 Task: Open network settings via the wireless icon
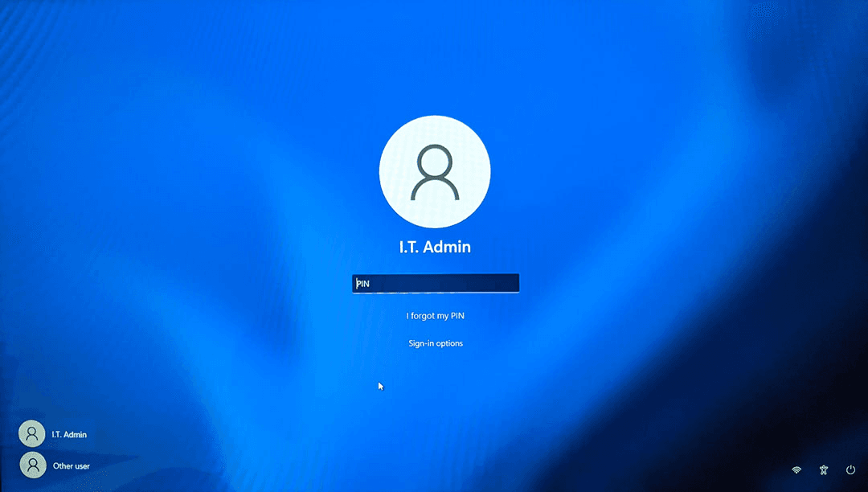(796, 469)
